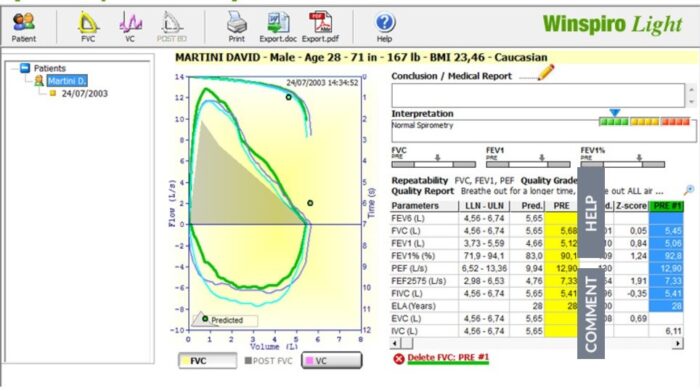This screenshot has width=700, height=391.
Task: Select the PRE #1 column header
Action: pyautogui.click(x=666, y=206)
